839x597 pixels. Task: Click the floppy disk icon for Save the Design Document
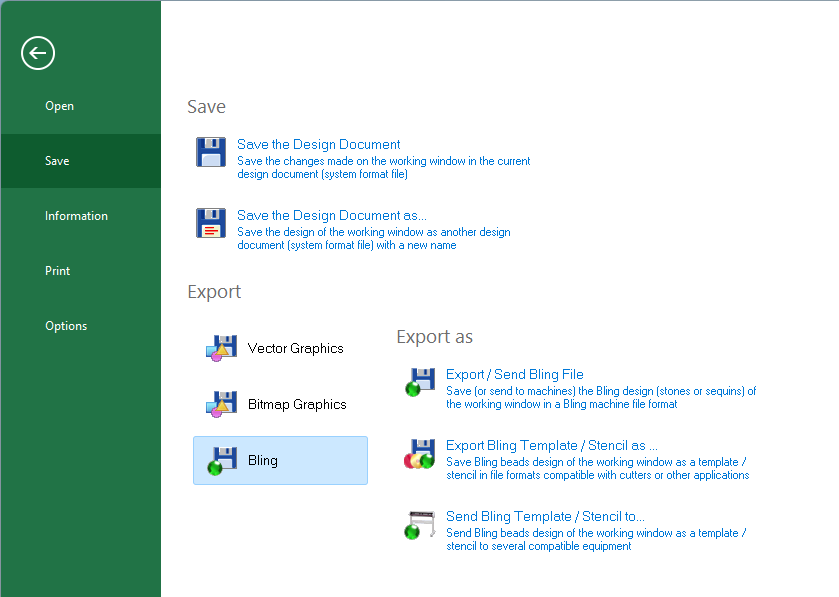coord(211,152)
